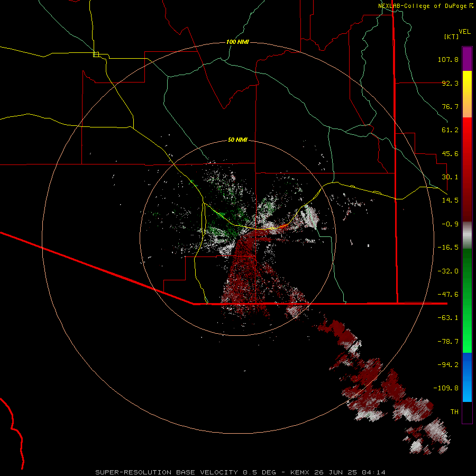Click the -94.2 velocity scale value
The height and width of the screenshot is (476, 476).
[448, 365]
